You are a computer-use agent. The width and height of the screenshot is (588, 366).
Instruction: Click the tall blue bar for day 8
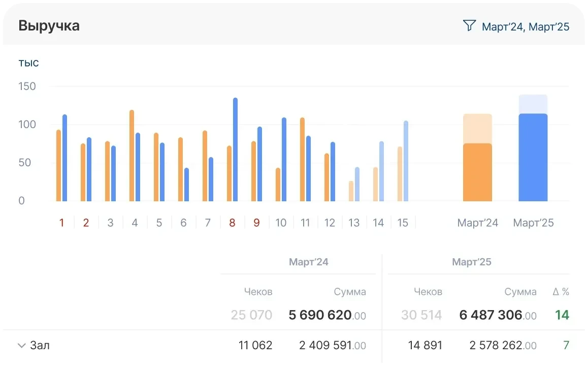[235, 149]
